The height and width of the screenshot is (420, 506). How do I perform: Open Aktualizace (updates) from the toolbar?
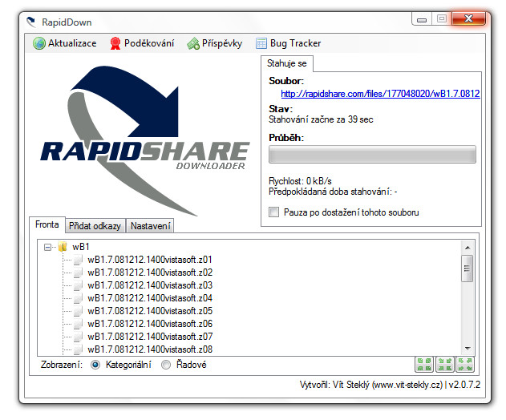coord(64,43)
